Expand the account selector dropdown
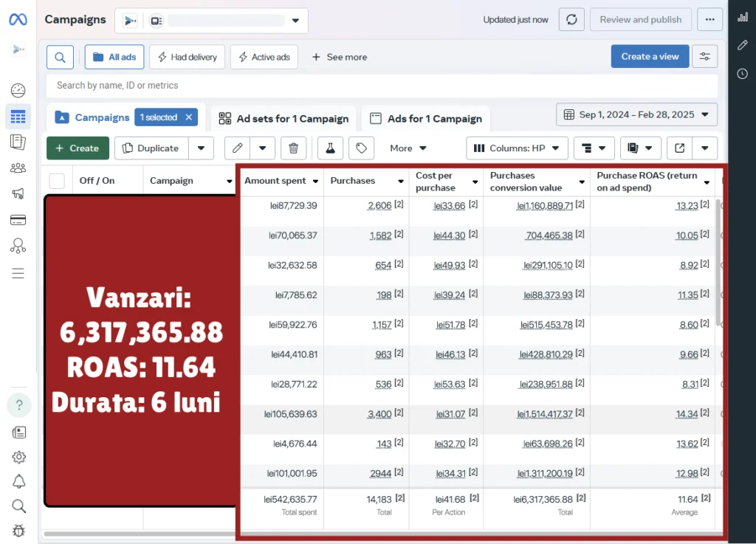This screenshot has height=544, width=756. click(295, 21)
